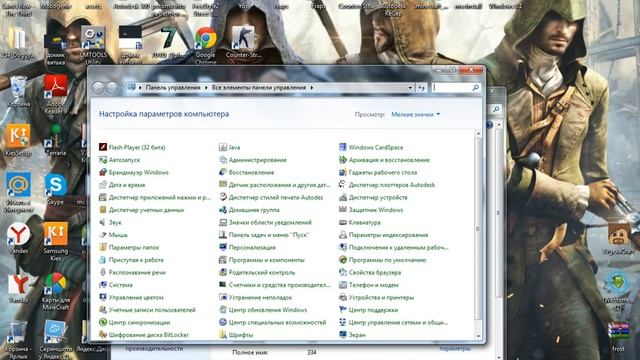Screen dimensions: 640x360
Task: Open the Звук speaker icon
Action: pyautogui.click(x=103, y=222)
